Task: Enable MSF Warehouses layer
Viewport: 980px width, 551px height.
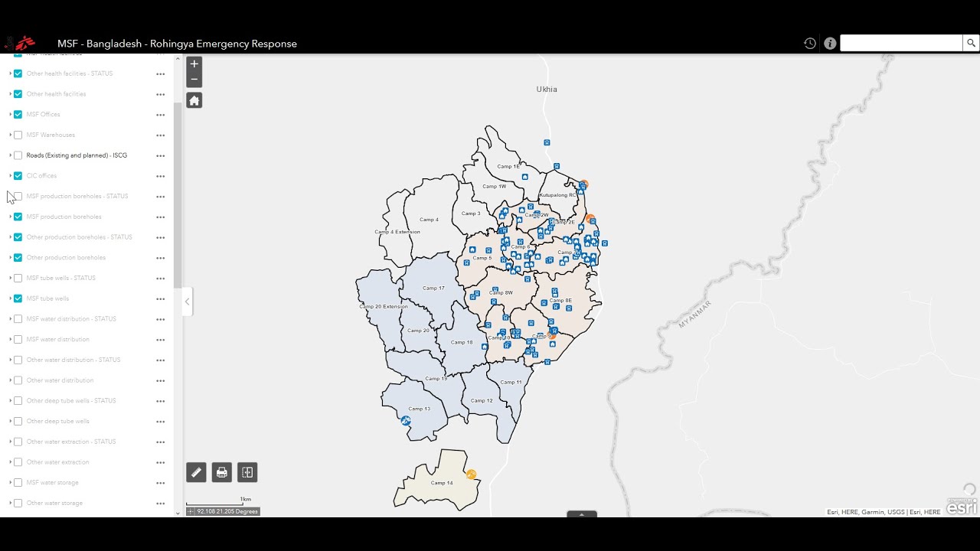Action: coord(18,135)
